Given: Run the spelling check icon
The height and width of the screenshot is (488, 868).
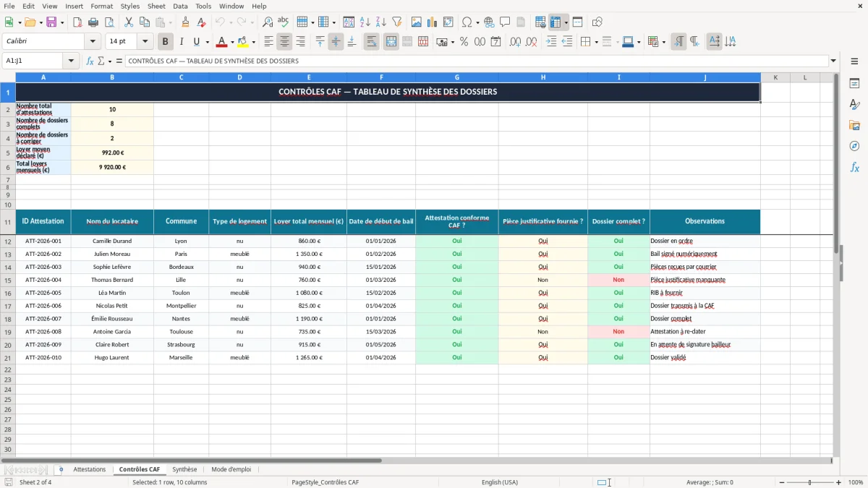Looking at the screenshot, I should tap(284, 22).
